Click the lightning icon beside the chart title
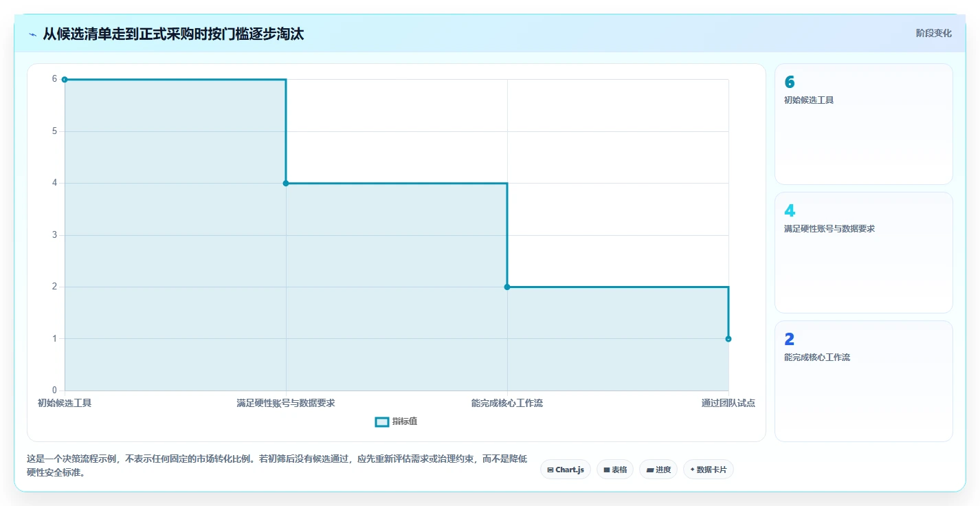This screenshot has width=980, height=506. click(x=32, y=34)
